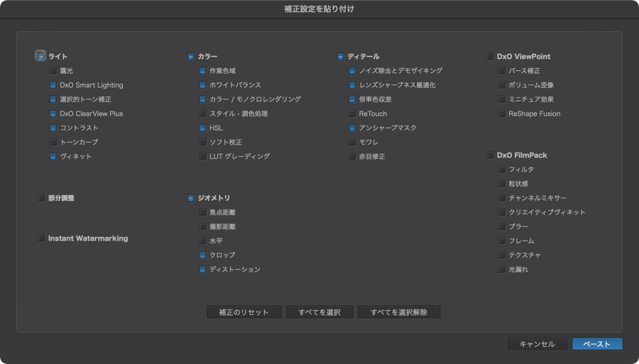
Task: Enable スタイル - 調色処理 checkbox
Action: point(202,114)
